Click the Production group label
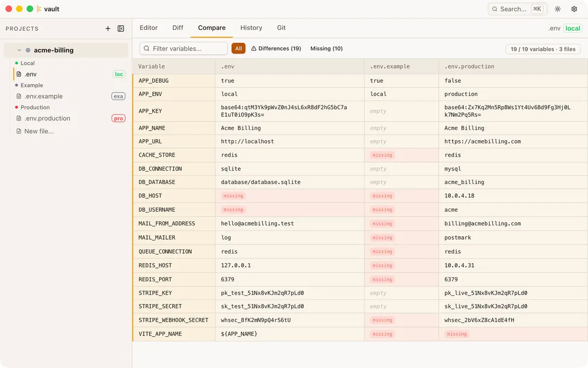 (x=35, y=108)
